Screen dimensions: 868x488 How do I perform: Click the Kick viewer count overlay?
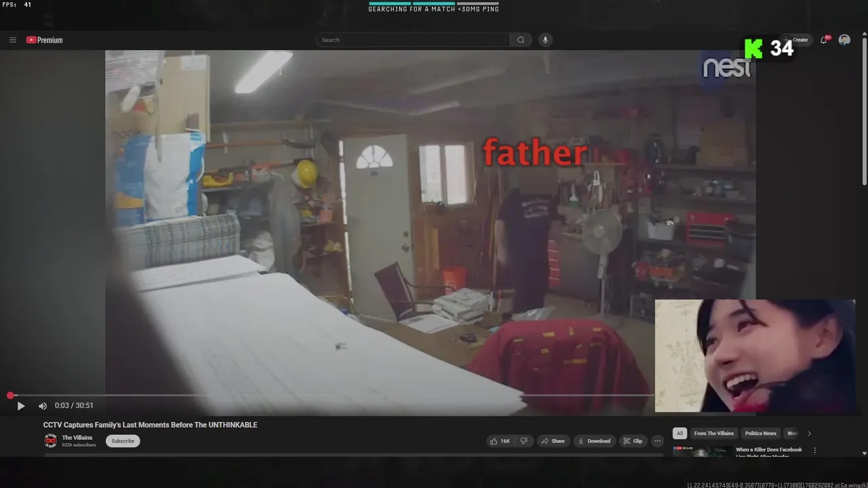click(769, 49)
